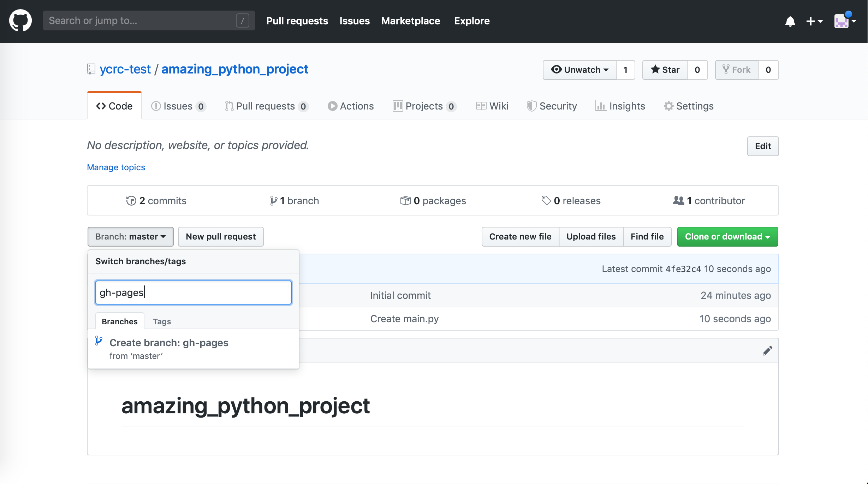Collapse the Branch: master dropdown

130,237
